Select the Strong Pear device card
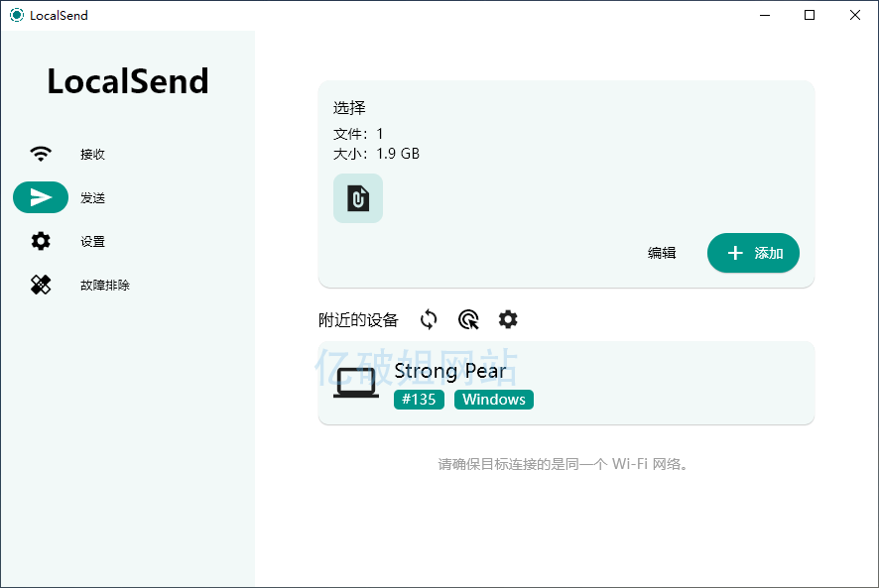This screenshot has height=588, width=879. 565,383
